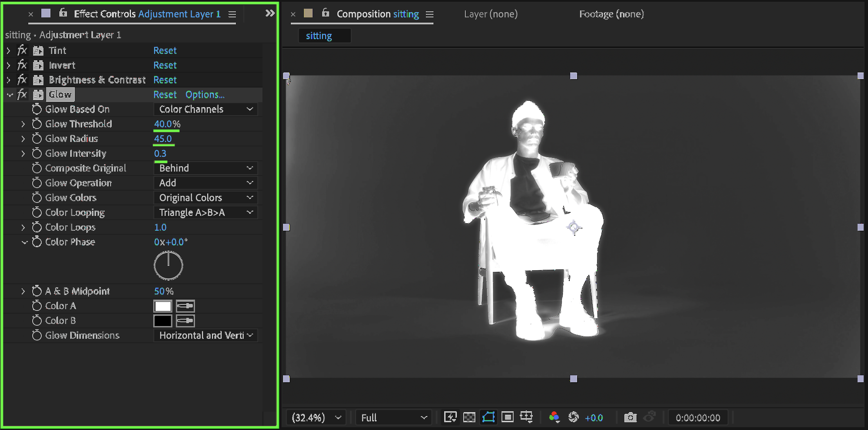Click the Show Channel color circles icon
The height and width of the screenshot is (430, 868).
click(x=554, y=417)
